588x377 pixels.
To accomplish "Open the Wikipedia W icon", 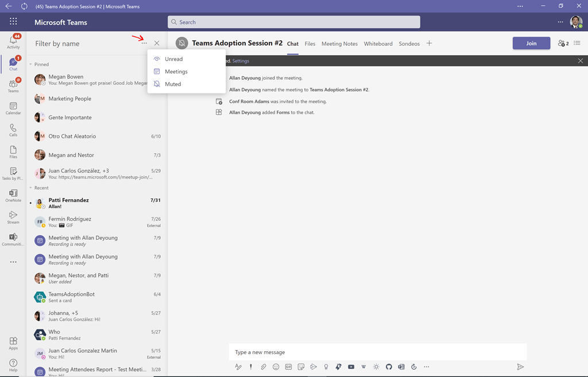I will (363, 367).
